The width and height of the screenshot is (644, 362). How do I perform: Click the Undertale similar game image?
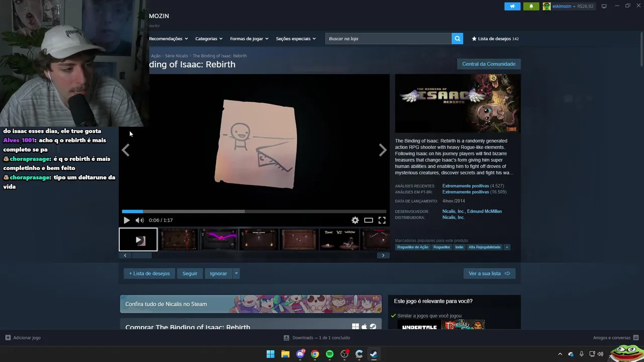coord(419,326)
